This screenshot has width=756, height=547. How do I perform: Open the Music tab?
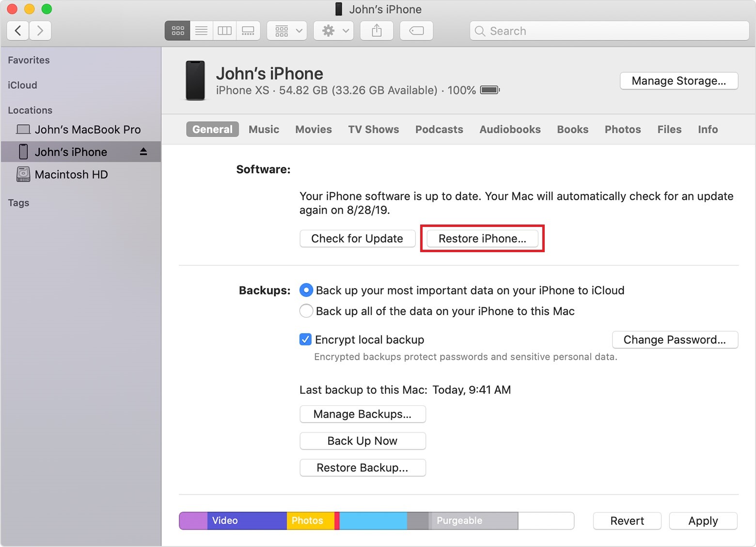(x=264, y=129)
